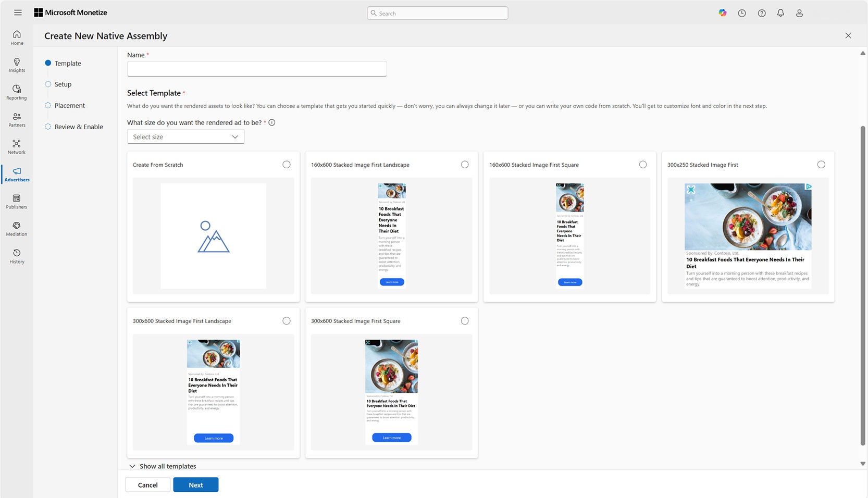
Task: Switch to the Placement step
Action: coord(69,105)
